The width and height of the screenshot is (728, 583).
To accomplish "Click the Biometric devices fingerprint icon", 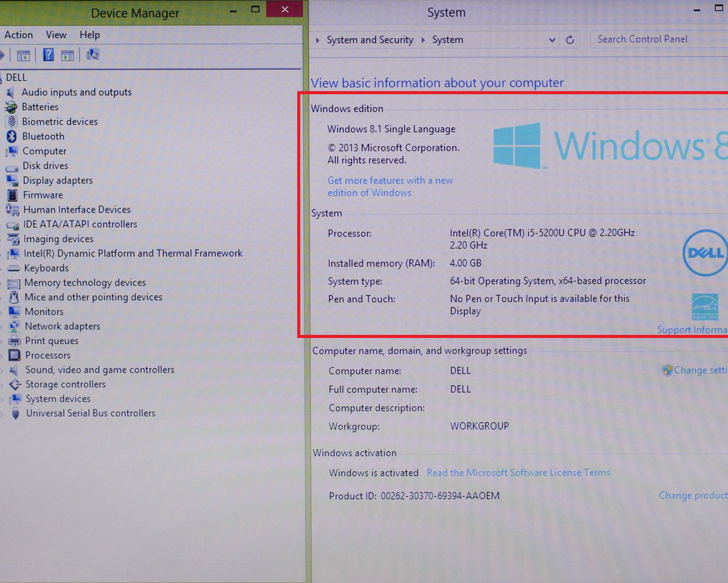I will coord(11,121).
